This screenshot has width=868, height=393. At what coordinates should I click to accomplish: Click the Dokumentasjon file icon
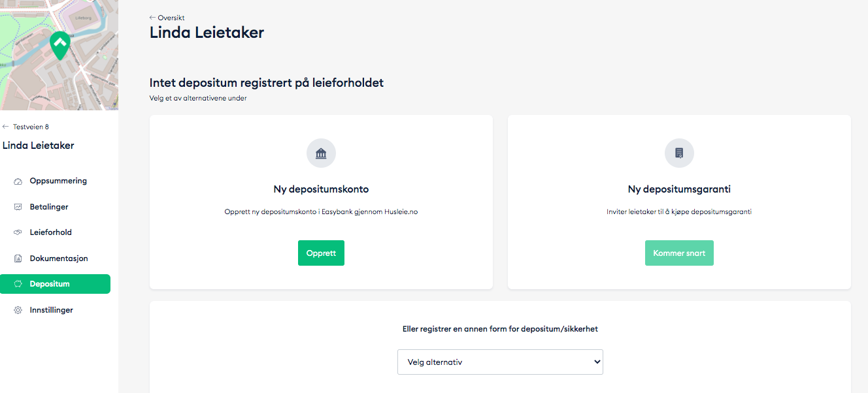point(18,259)
